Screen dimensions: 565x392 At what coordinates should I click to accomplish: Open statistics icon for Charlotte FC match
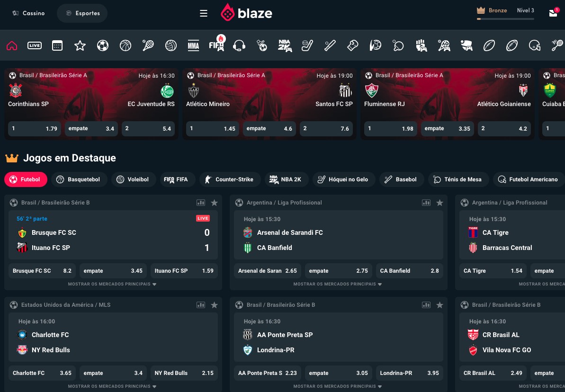point(201,305)
